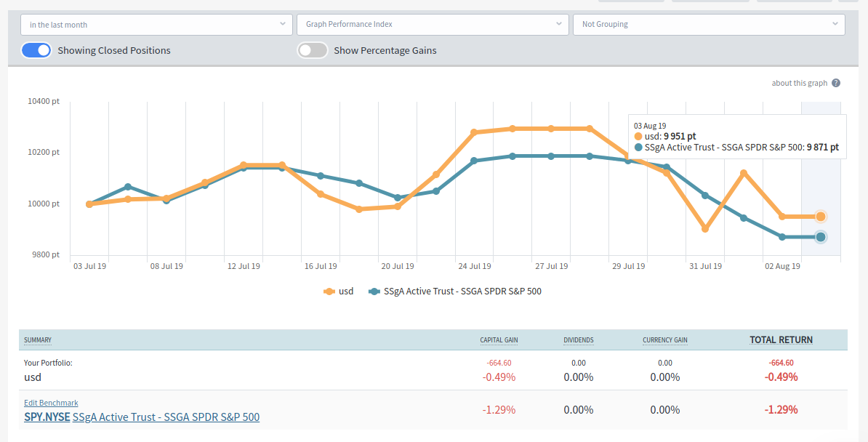Open the SPY.NYSE ticker link
The height and width of the screenshot is (442, 868).
point(47,417)
